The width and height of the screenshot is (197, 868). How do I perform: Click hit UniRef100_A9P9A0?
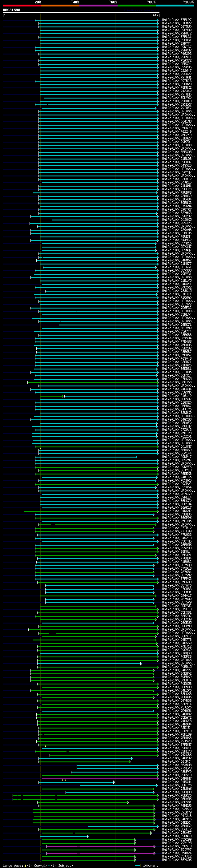(x=176, y=30)
